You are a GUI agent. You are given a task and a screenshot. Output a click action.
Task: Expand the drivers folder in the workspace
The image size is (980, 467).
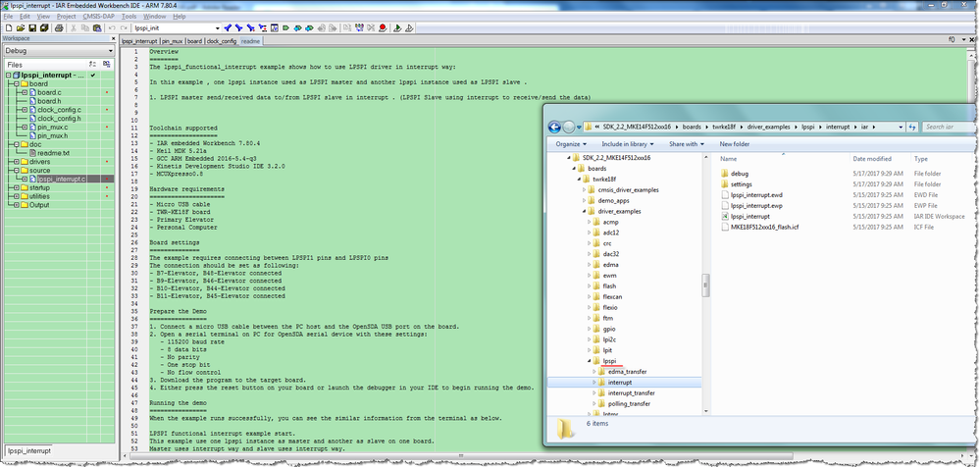17,162
